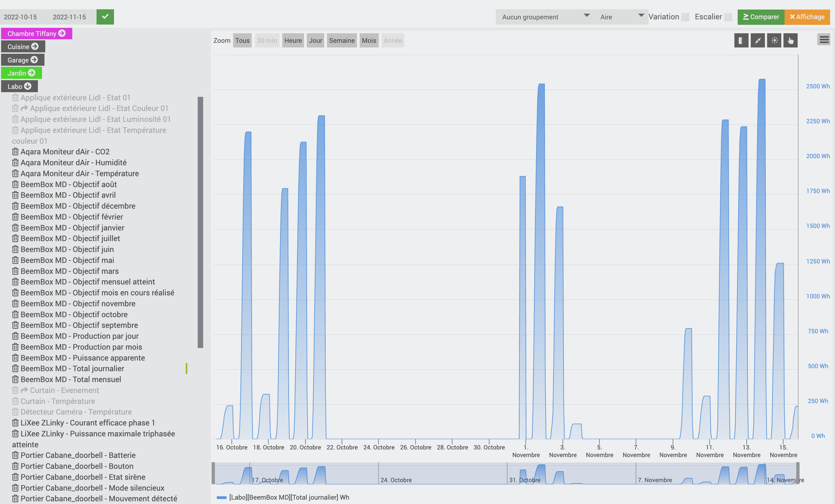Expand the Jardin group
The width and height of the screenshot is (835, 504).
(x=21, y=73)
